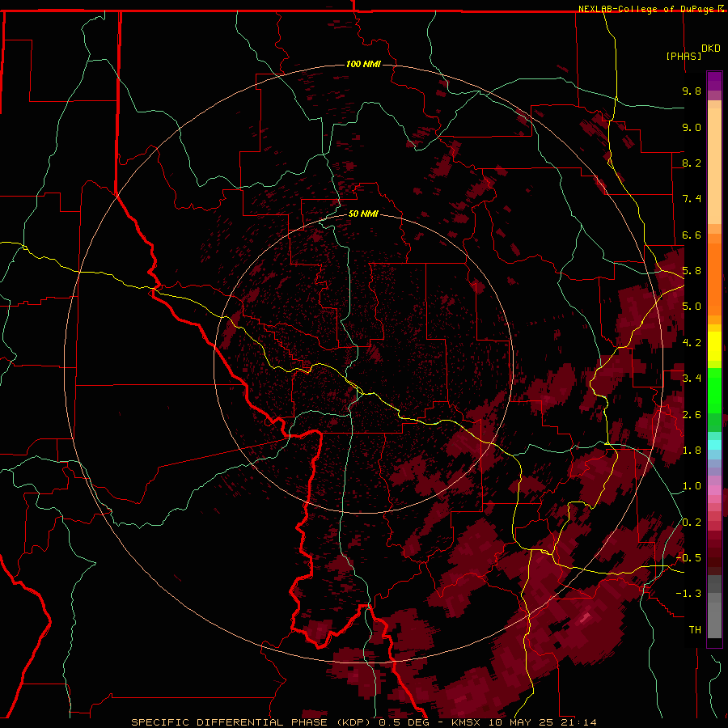Pick the cyan segment of the color bar
This screenshot has height=728, width=728.
(x=714, y=445)
